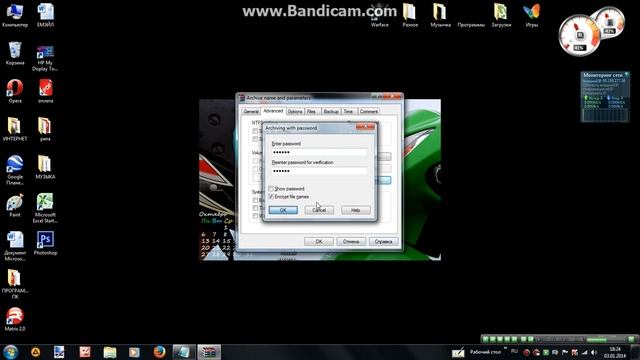640x360 pixels.
Task: Open the ИНТЕРНЕТ folder on the desktop
Action: click(x=15, y=129)
